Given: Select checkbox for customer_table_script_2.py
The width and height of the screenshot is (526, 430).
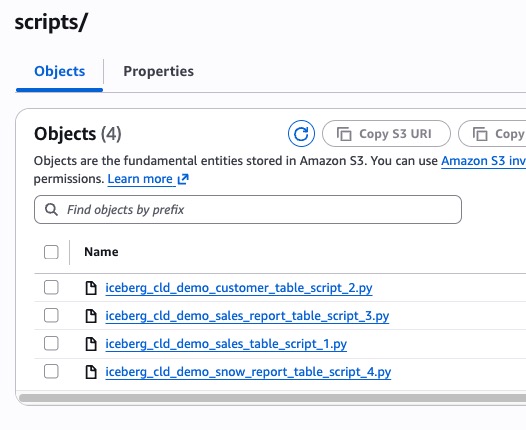Looking at the screenshot, I should coord(51,287).
